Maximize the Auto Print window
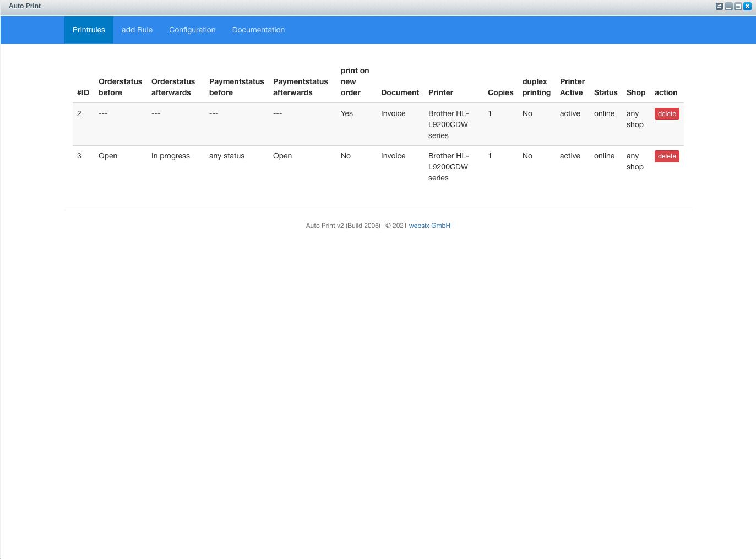The width and height of the screenshot is (756, 559). click(x=738, y=7)
